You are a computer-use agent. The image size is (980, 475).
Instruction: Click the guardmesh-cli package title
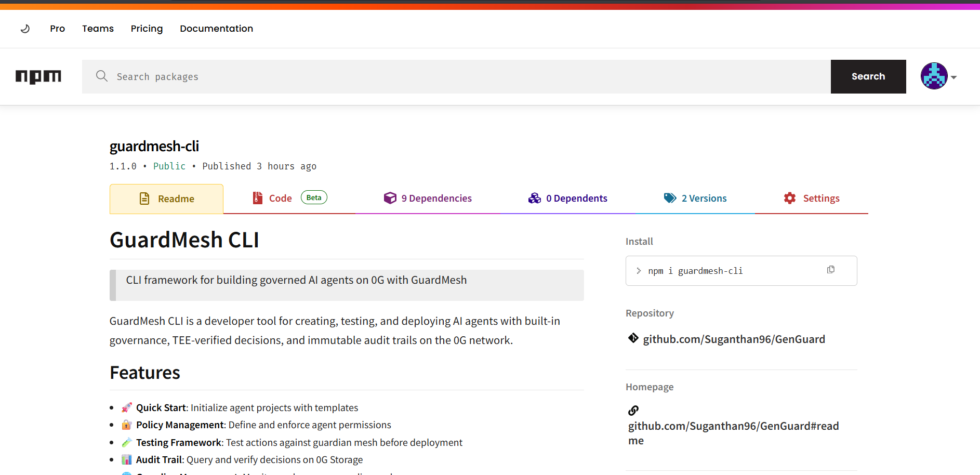[154, 147]
